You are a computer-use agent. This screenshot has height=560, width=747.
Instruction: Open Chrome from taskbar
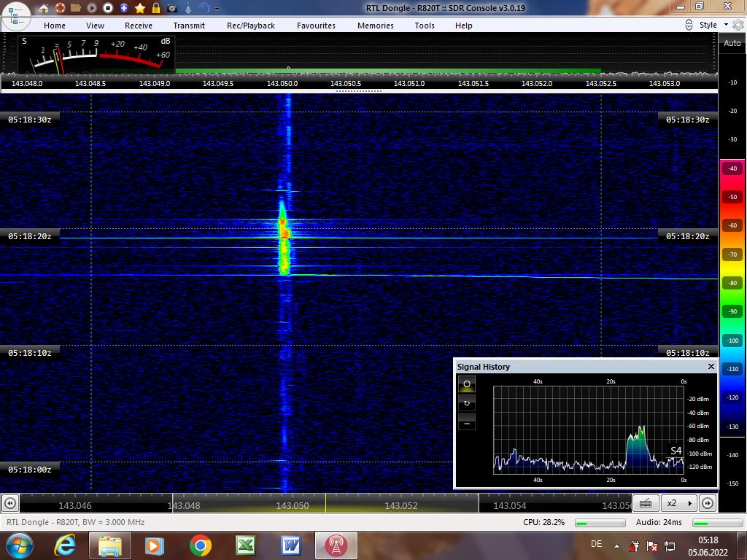click(x=200, y=545)
